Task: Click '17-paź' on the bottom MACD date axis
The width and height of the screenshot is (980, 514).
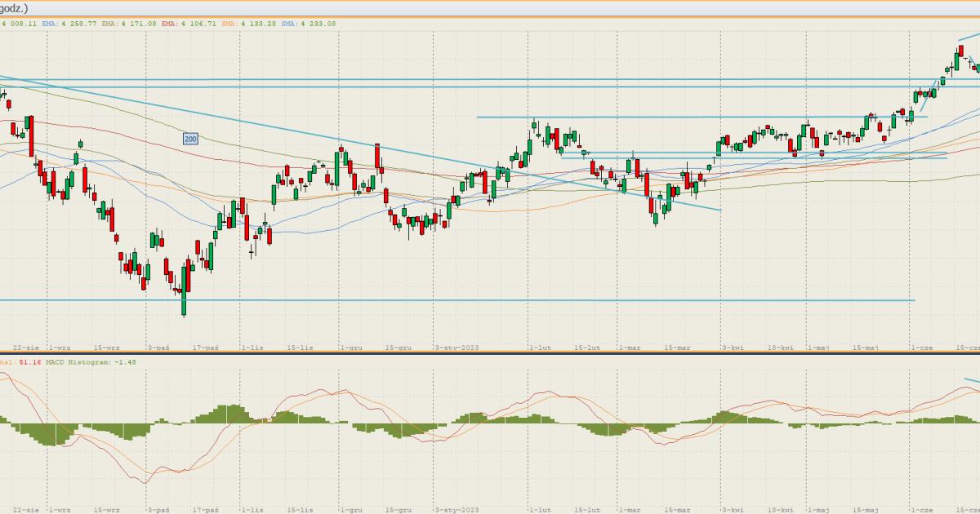Action: [207, 509]
